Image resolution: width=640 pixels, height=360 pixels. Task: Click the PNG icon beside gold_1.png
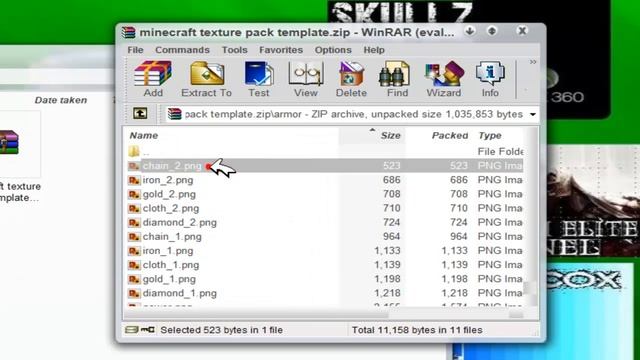(x=134, y=280)
